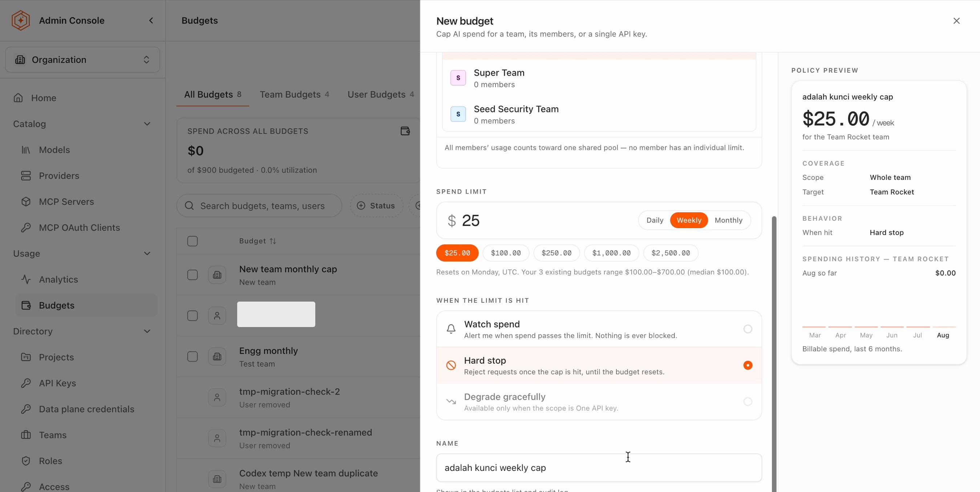This screenshot has width=980, height=492.
Task: Open the Budgets wallet icon in sidebar
Action: pyautogui.click(x=26, y=305)
